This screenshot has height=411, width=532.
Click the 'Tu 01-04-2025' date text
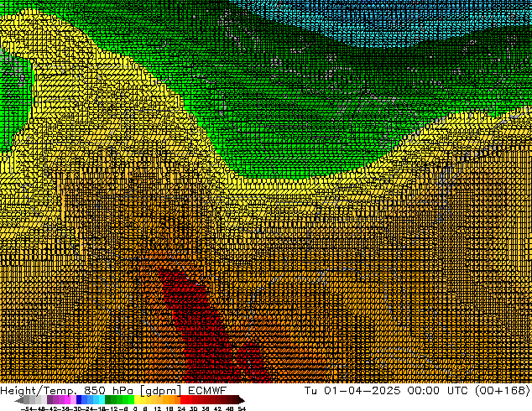(x=352, y=390)
